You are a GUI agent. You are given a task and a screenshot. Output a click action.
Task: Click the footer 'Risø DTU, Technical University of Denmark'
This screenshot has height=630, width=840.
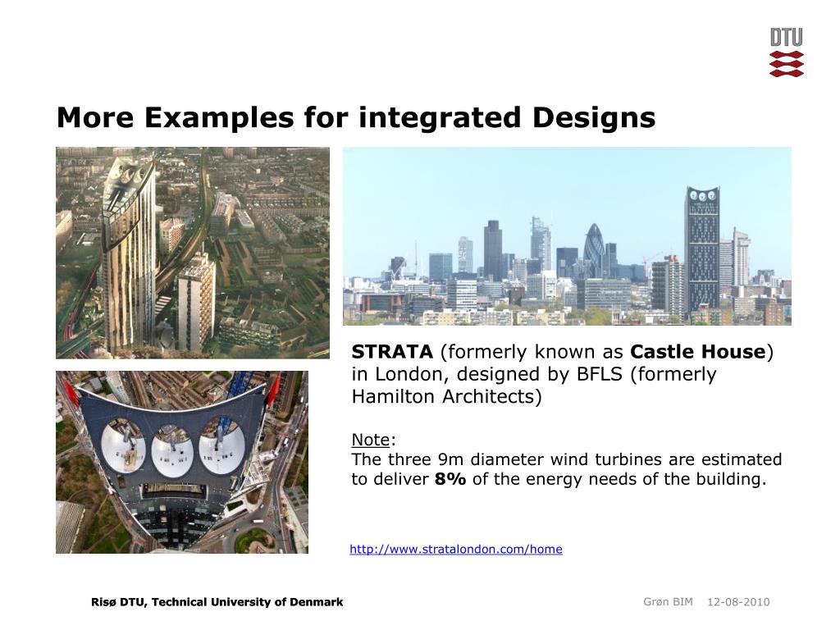pyautogui.click(x=217, y=601)
